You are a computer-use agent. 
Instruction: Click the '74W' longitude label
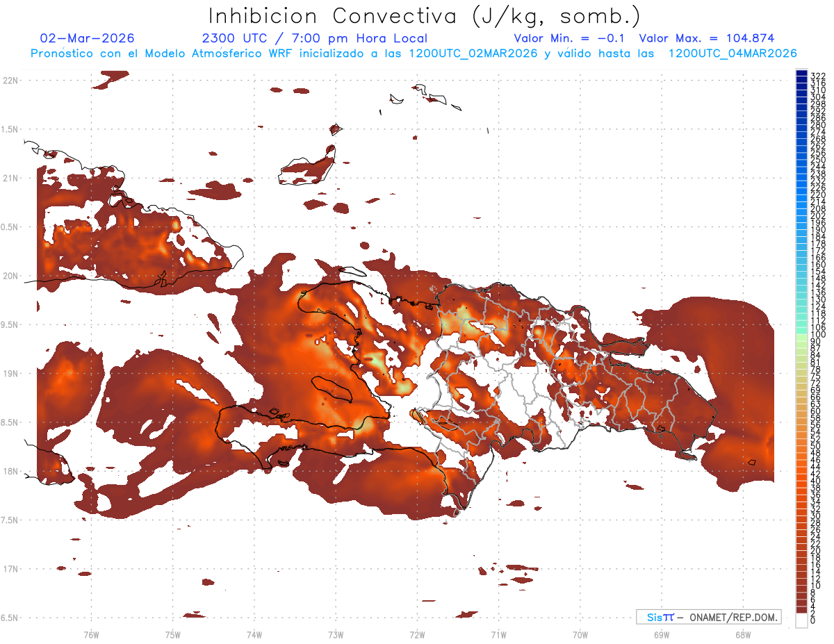254,634
